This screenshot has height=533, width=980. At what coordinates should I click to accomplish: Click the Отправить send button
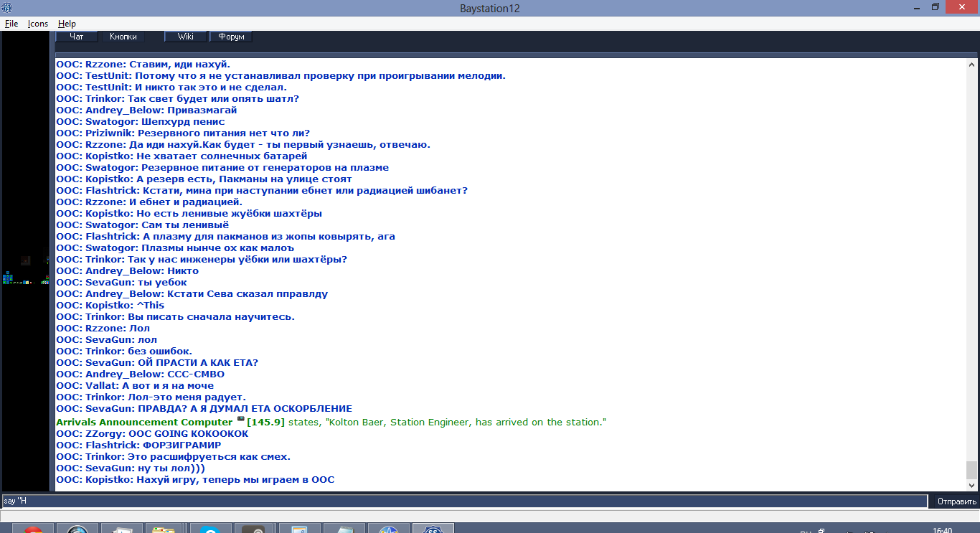coord(957,501)
